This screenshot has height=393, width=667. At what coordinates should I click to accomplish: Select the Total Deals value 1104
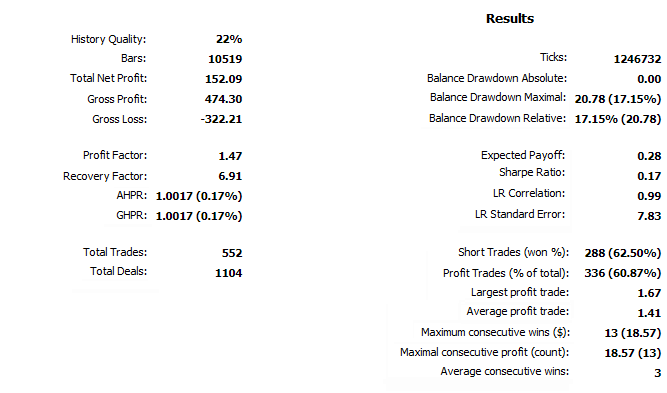tap(228, 273)
